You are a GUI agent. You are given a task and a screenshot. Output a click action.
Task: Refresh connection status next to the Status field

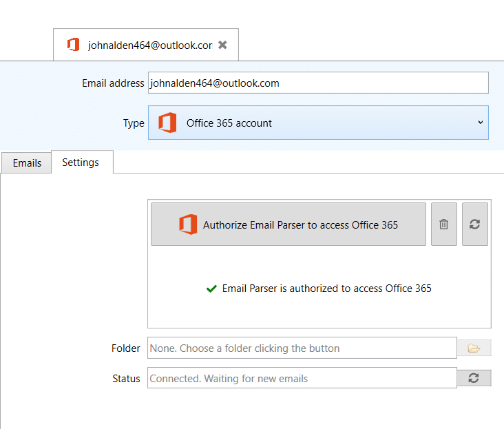474,378
